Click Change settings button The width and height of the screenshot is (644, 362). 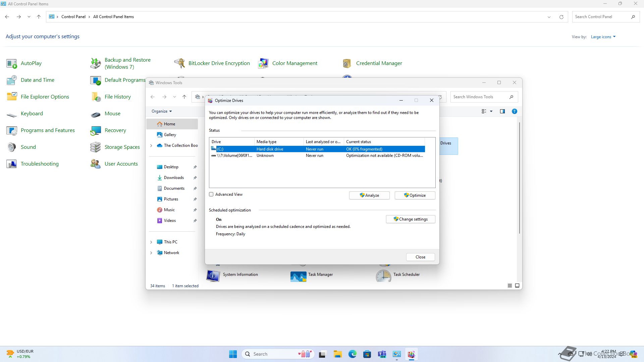coord(411,219)
